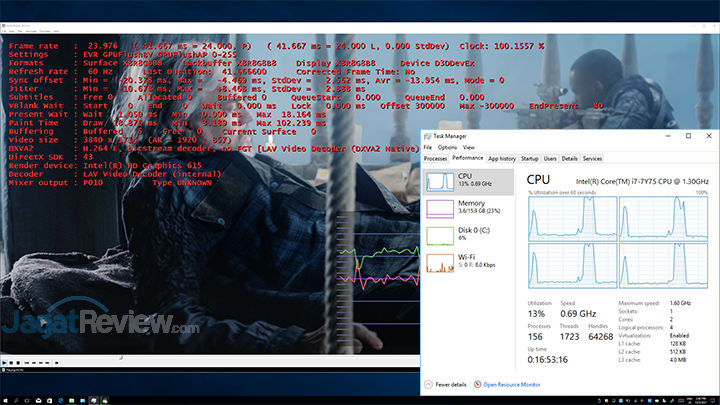Screen dimensions: 720x405
Task: Open the Favorites menu in the media player
Action: 45,31
